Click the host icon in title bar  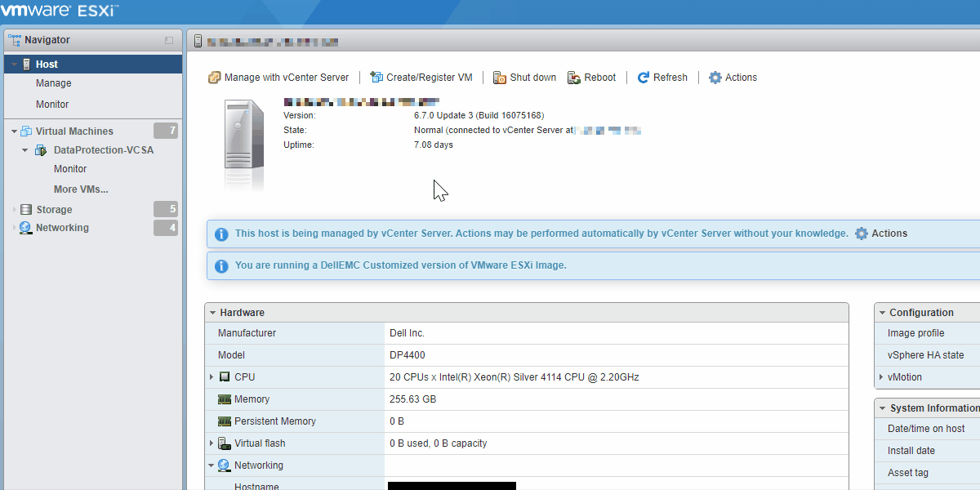click(x=197, y=41)
